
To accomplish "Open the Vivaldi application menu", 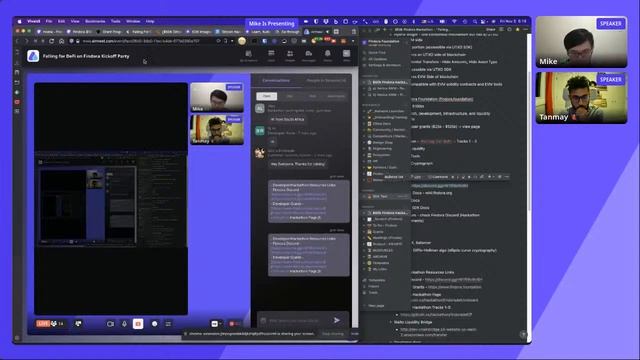I will (33, 21).
